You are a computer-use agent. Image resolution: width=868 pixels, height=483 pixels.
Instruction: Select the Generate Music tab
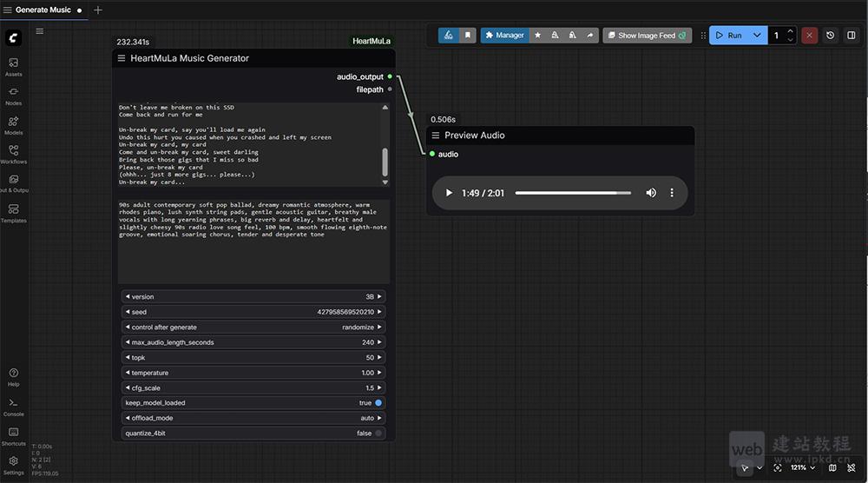(x=43, y=10)
